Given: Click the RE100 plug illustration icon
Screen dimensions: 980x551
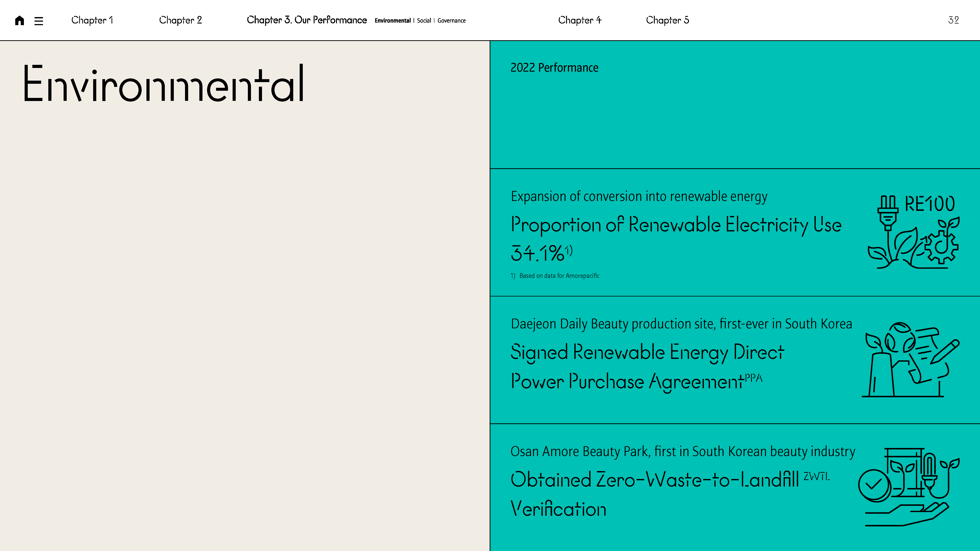Looking at the screenshot, I should [913, 232].
